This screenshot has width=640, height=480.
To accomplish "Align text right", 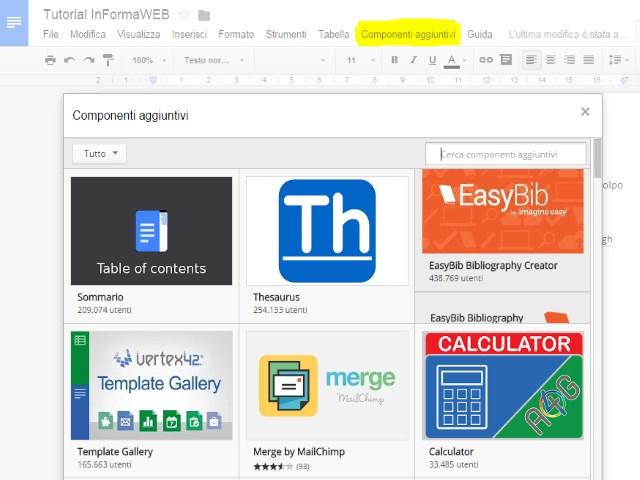I will [569, 60].
